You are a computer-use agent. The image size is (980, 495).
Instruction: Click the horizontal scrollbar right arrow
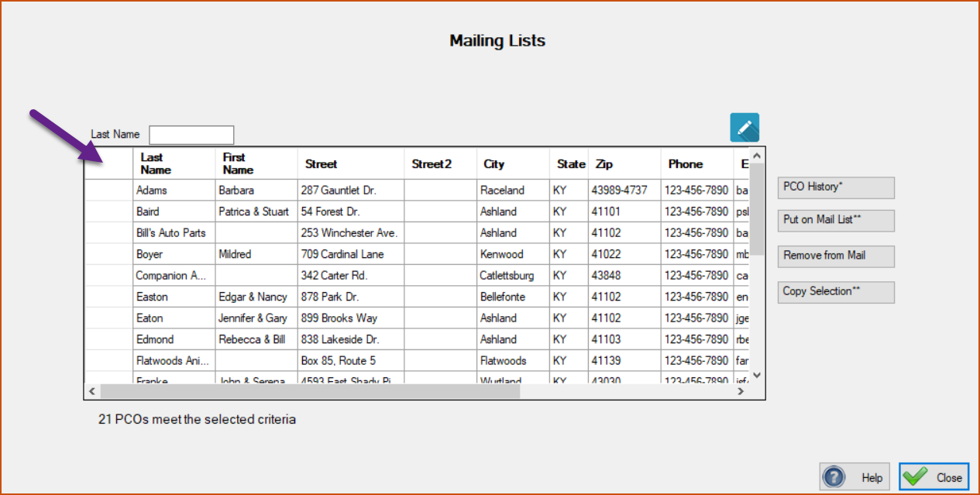(741, 391)
